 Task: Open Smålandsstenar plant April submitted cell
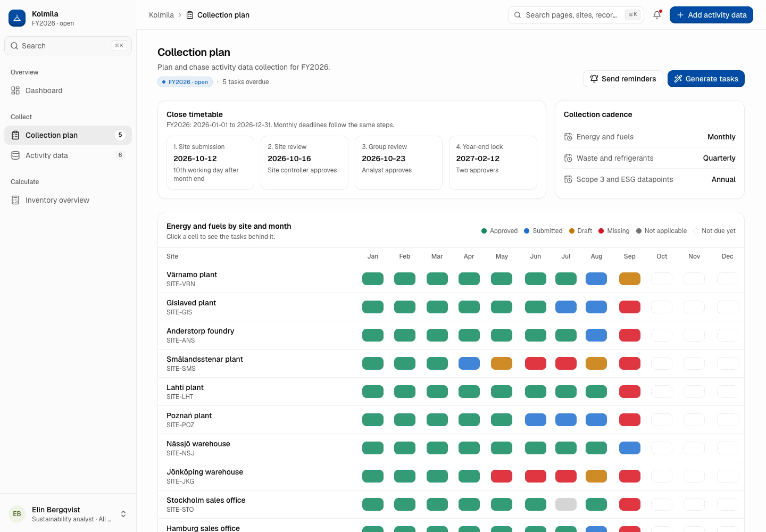pyautogui.click(x=469, y=363)
